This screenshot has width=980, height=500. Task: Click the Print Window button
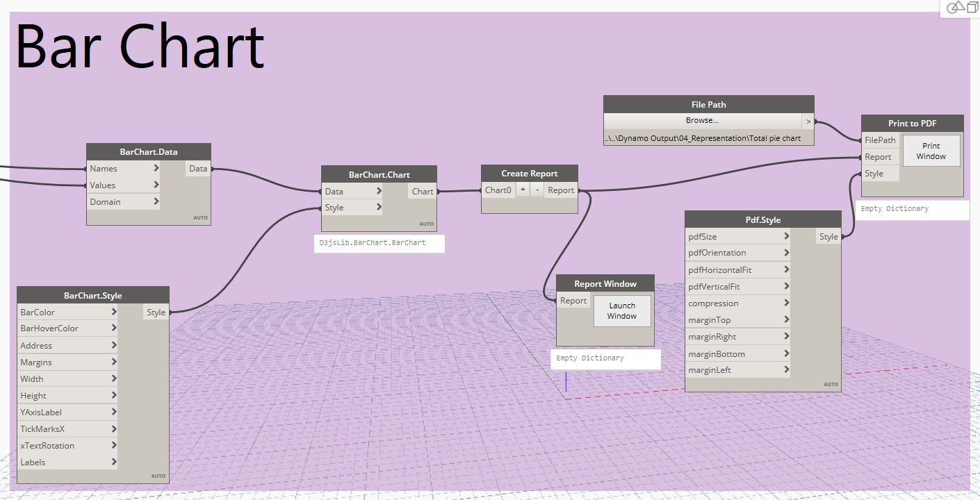pos(931,151)
